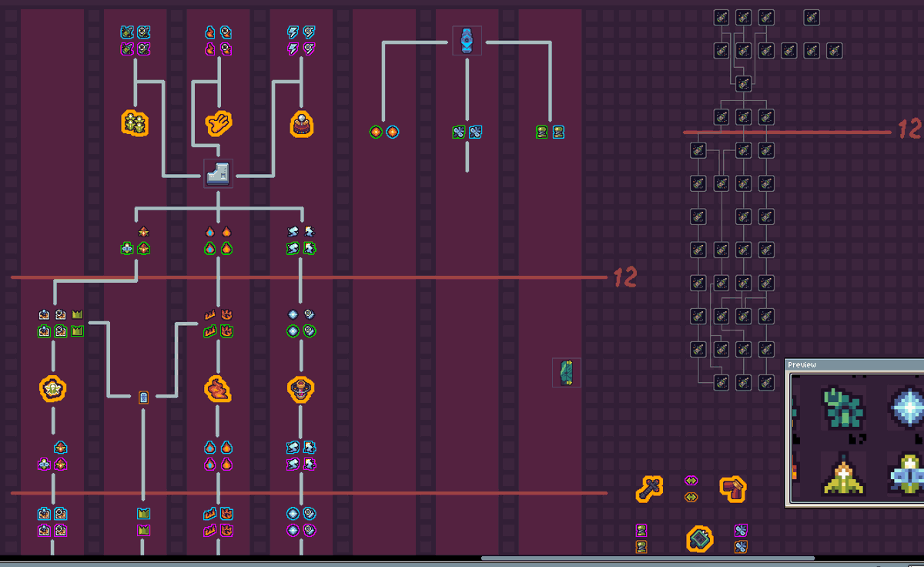
Task: Click the orange flame node below the fire branch
Action: coord(219,388)
